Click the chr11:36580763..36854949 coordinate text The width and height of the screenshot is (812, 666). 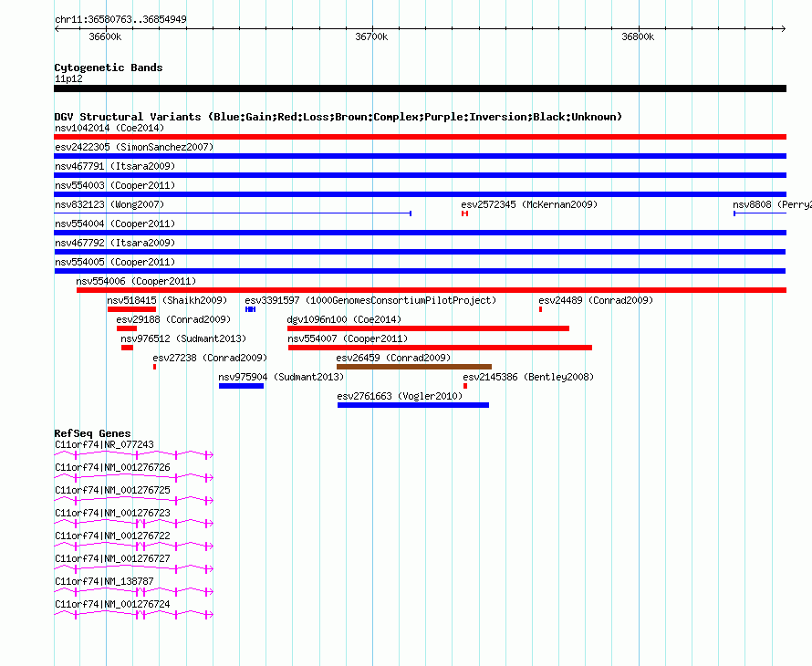[121, 20]
